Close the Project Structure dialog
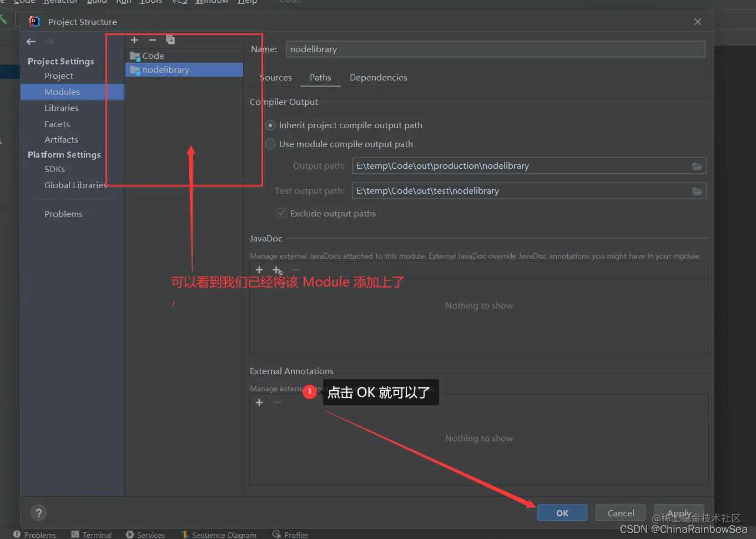 coord(698,22)
